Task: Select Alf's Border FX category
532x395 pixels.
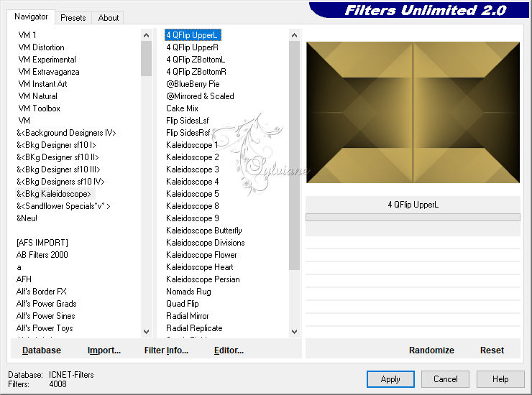Action: [42, 292]
